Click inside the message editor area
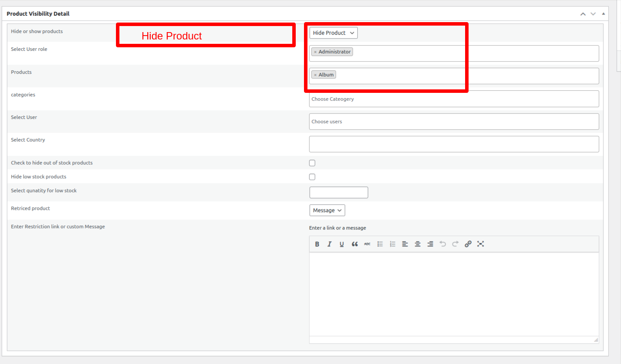Viewport: 621px width, 364px height. 454,294
